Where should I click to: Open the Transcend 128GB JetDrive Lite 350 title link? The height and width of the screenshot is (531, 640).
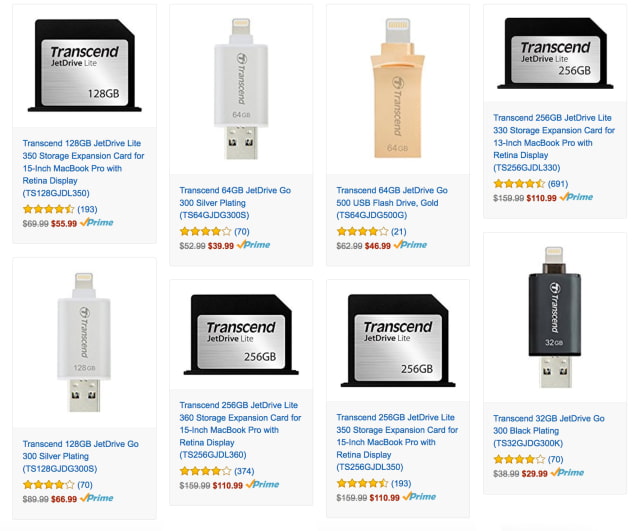pyautogui.click(x=83, y=168)
